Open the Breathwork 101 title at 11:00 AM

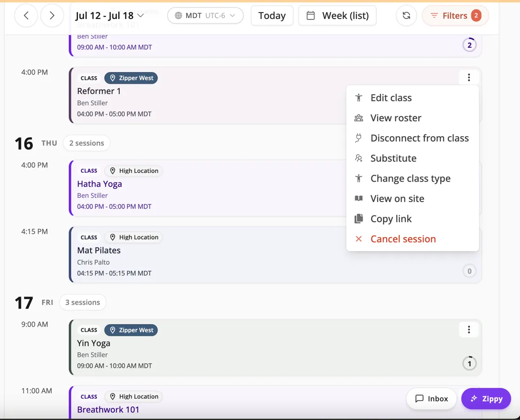click(108, 409)
